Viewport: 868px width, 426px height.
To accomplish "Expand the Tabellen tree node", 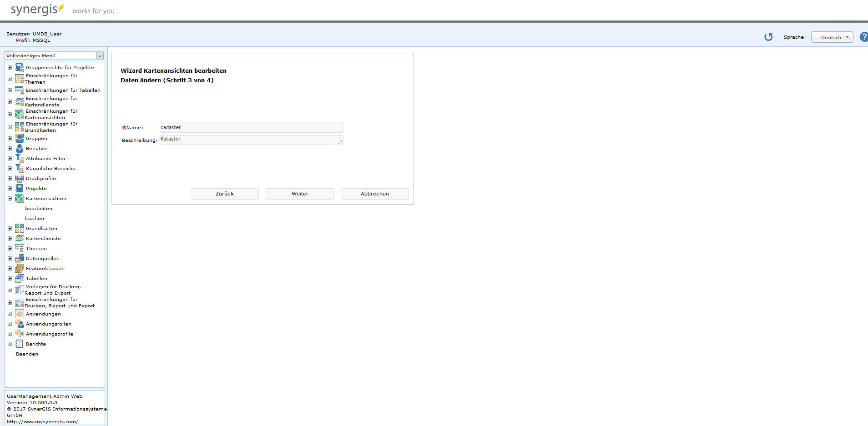I will coord(10,278).
